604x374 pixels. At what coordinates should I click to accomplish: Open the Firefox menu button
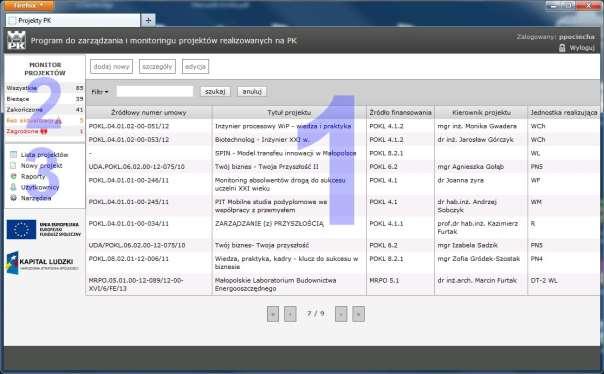(x=29, y=5)
